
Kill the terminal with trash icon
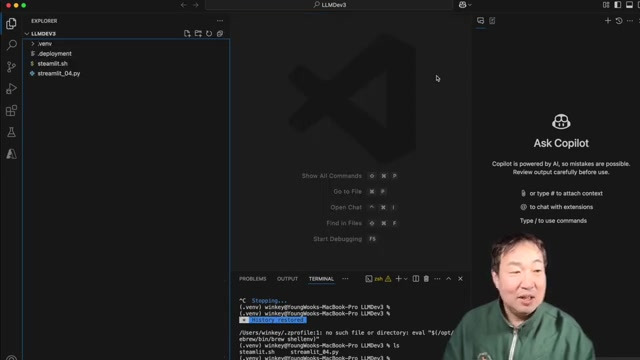(x=426, y=279)
